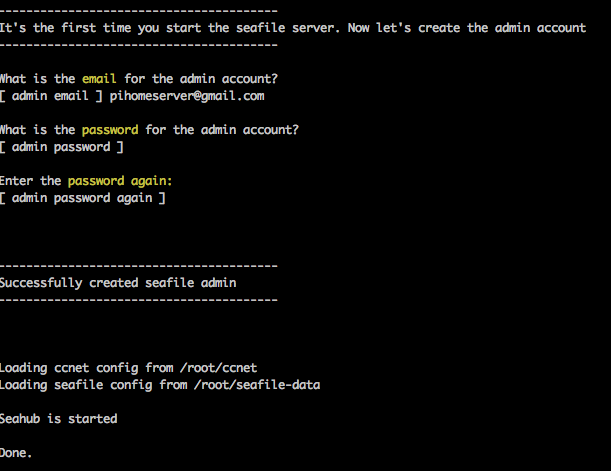Click the '[ admin email ]' prompt label

(x=51, y=96)
